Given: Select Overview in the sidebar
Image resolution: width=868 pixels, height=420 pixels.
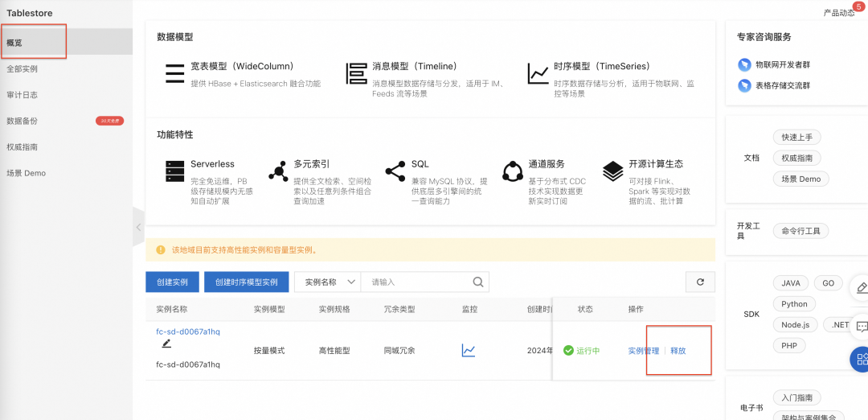Looking at the screenshot, I should [x=67, y=42].
